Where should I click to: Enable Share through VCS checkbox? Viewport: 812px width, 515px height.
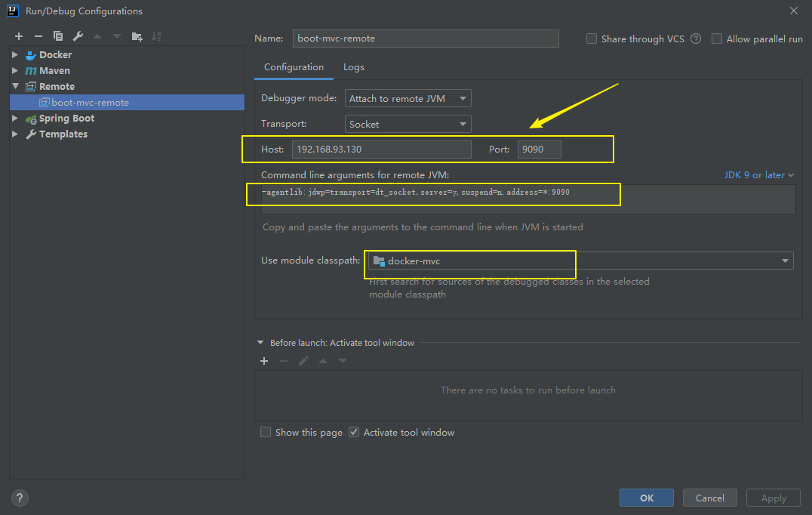coord(592,39)
